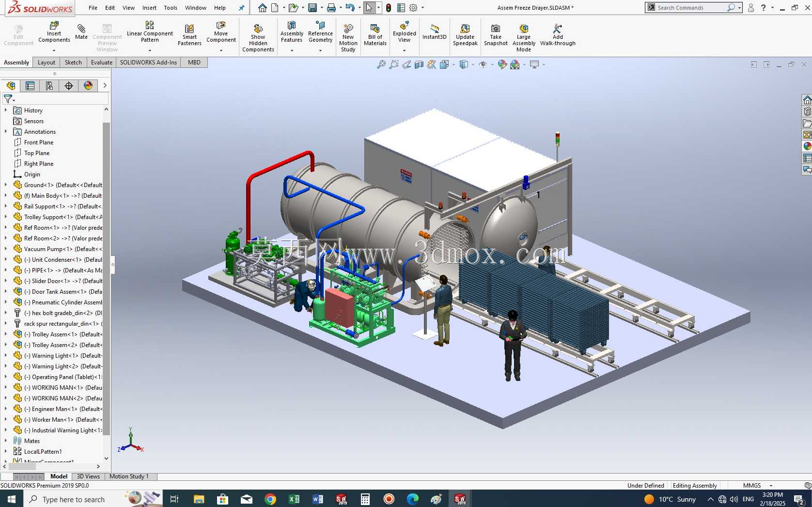Click Rebuild traffic light icon

click(x=389, y=8)
